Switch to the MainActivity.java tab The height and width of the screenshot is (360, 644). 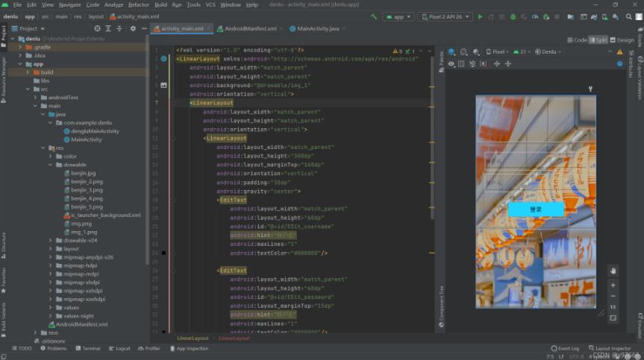(x=318, y=28)
